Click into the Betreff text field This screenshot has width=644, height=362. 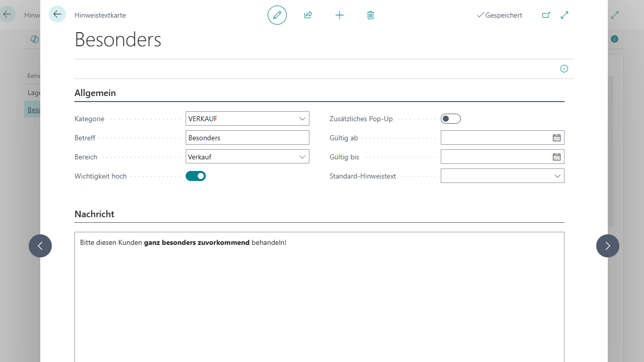pos(247,138)
